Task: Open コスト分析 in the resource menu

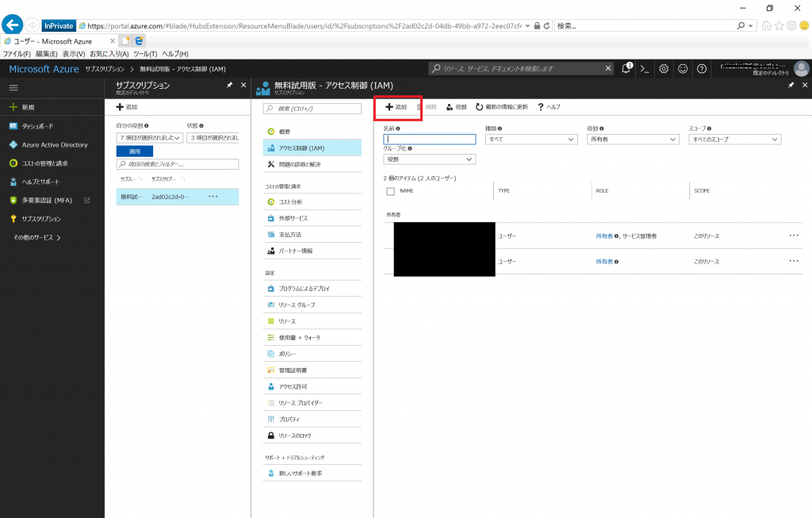Action: [312, 201]
